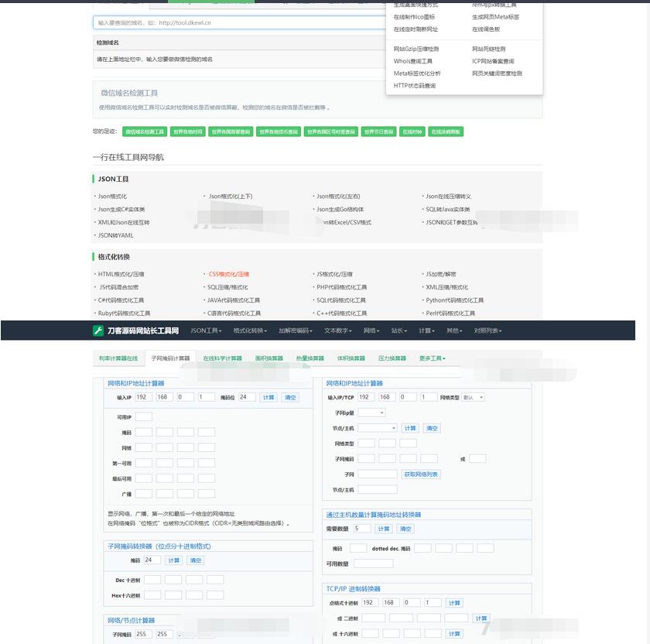Open the 利率计算器在线 tab
This screenshot has width=650, height=644.
pos(118,358)
